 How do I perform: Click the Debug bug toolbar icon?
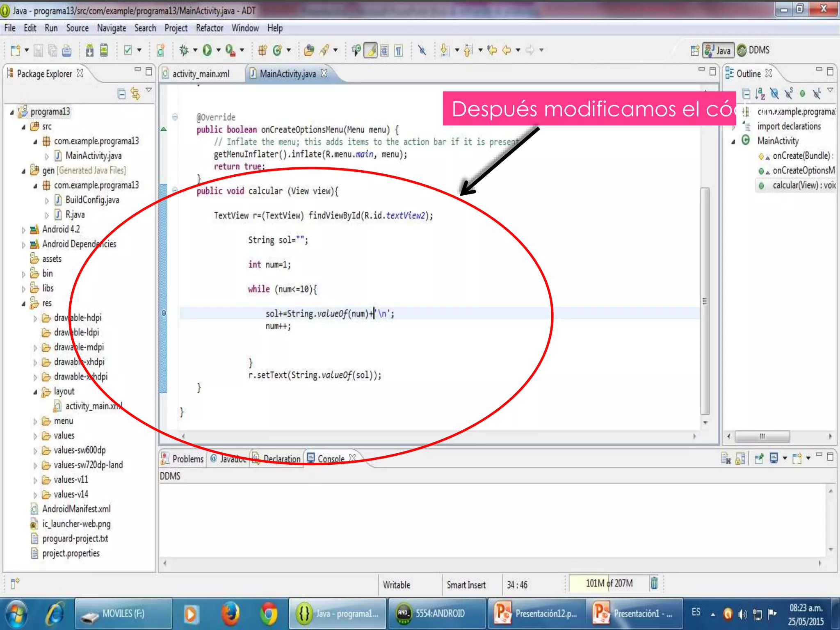[184, 50]
